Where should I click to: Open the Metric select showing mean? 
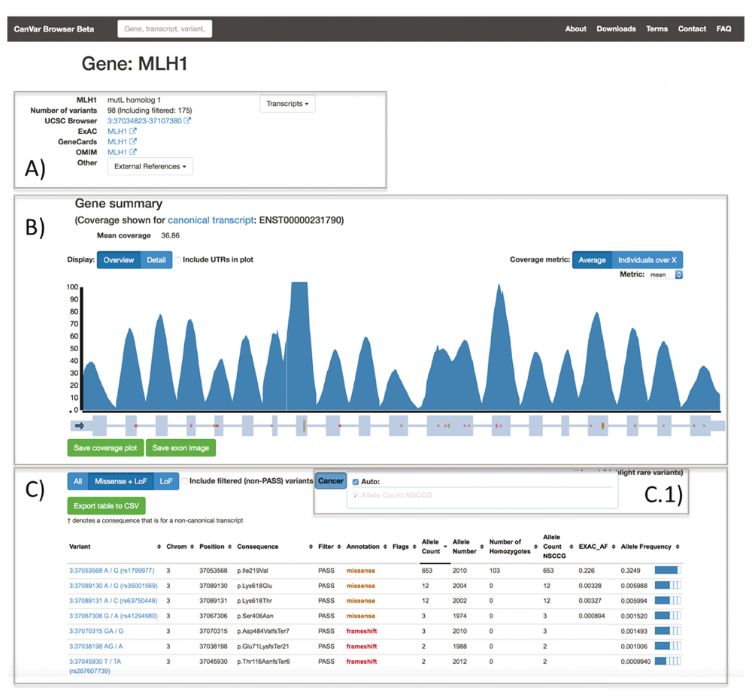666,274
